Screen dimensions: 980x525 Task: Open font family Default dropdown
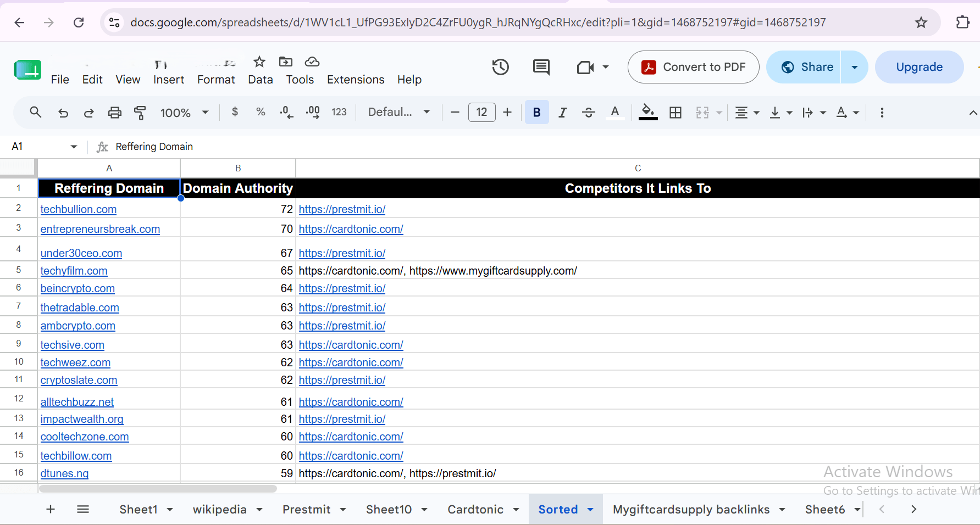(x=399, y=112)
